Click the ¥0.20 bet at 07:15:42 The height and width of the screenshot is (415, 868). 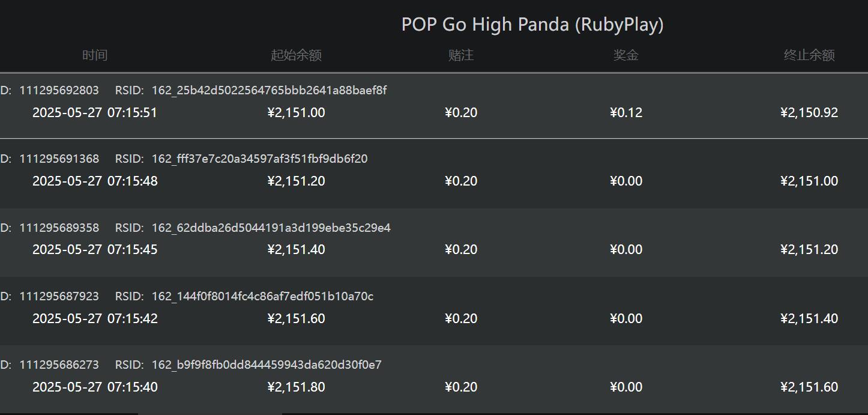[x=461, y=319]
